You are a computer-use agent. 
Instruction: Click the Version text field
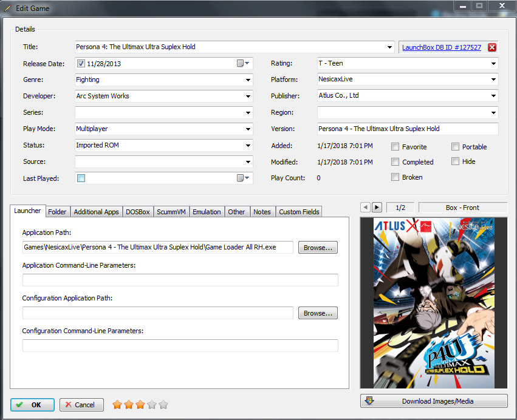coord(408,129)
